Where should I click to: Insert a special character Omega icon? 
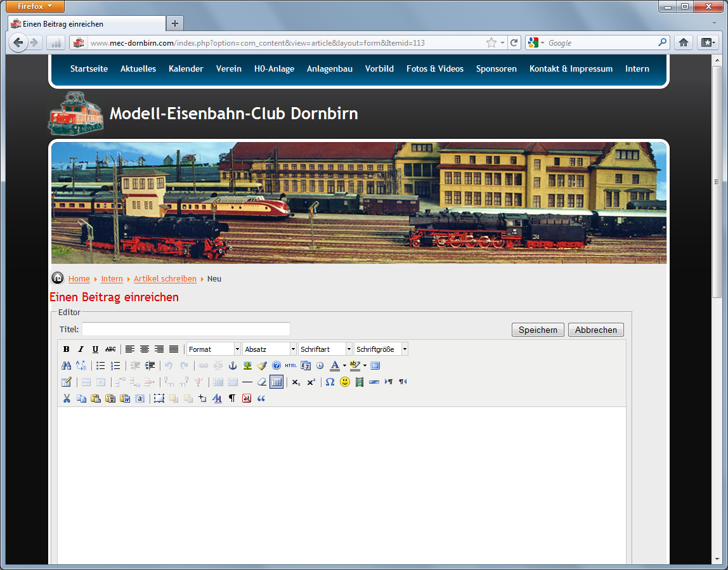click(x=330, y=382)
